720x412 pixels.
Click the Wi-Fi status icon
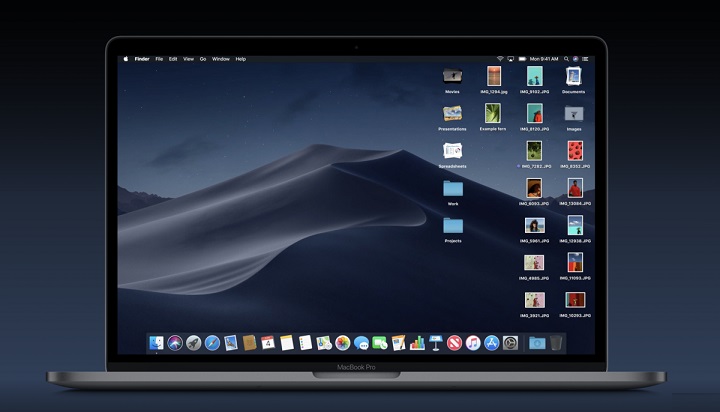click(499, 59)
